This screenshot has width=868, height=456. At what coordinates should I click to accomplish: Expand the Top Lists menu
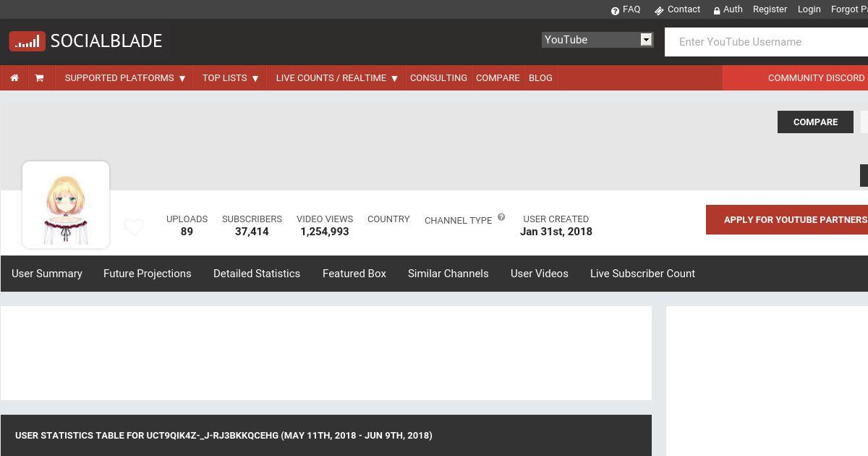tap(230, 78)
